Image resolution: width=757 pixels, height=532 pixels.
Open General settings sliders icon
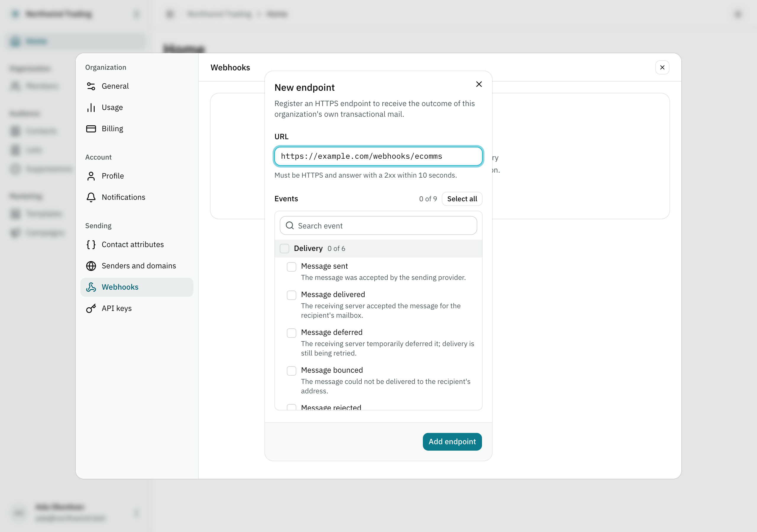(91, 86)
